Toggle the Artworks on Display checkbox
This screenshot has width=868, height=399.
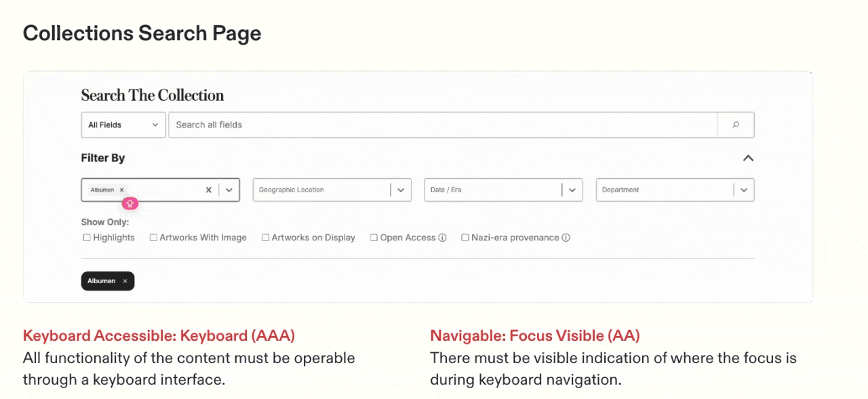coord(265,238)
